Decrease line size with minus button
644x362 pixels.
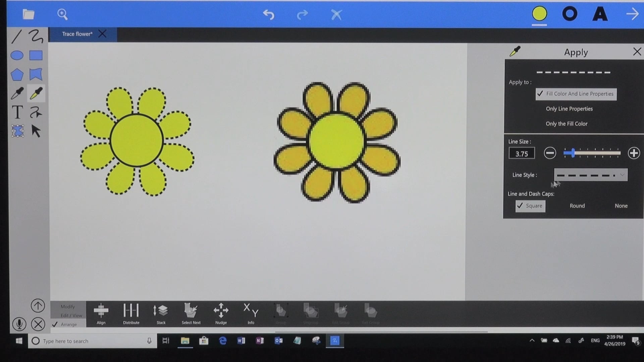coord(550,153)
